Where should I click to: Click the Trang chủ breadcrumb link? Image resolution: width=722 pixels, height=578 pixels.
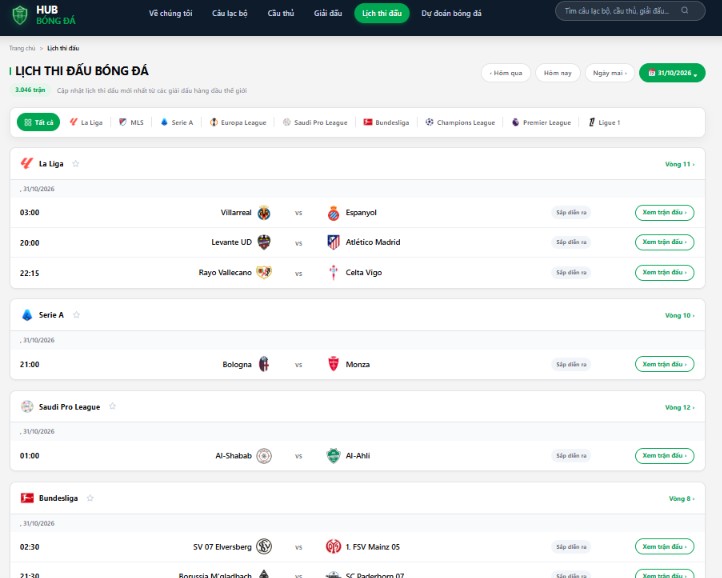tap(22, 48)
